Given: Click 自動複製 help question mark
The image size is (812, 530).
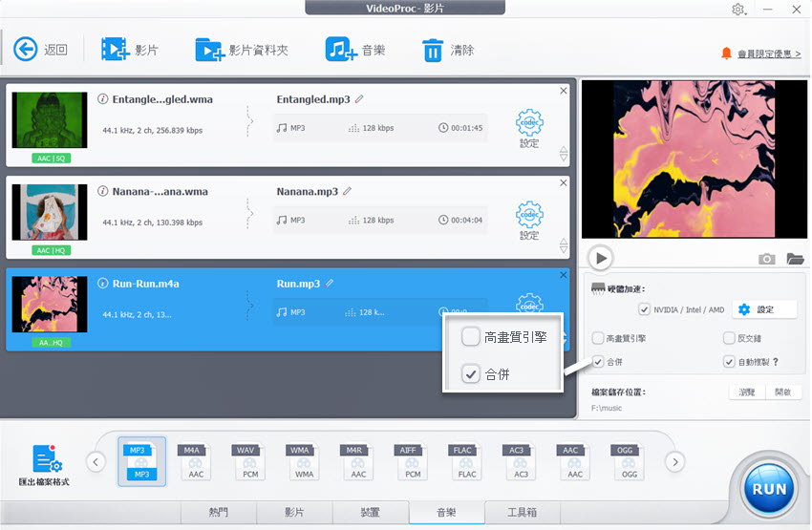Looking at the screenshot, I should coord(776,362).
